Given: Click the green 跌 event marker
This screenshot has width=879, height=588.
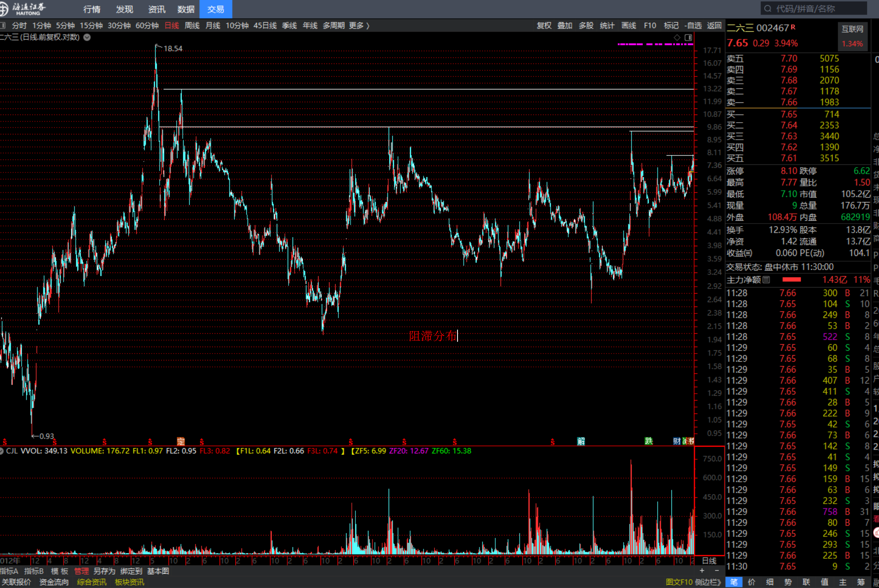Looking at the screenshot, I should [x=649, y=441].
